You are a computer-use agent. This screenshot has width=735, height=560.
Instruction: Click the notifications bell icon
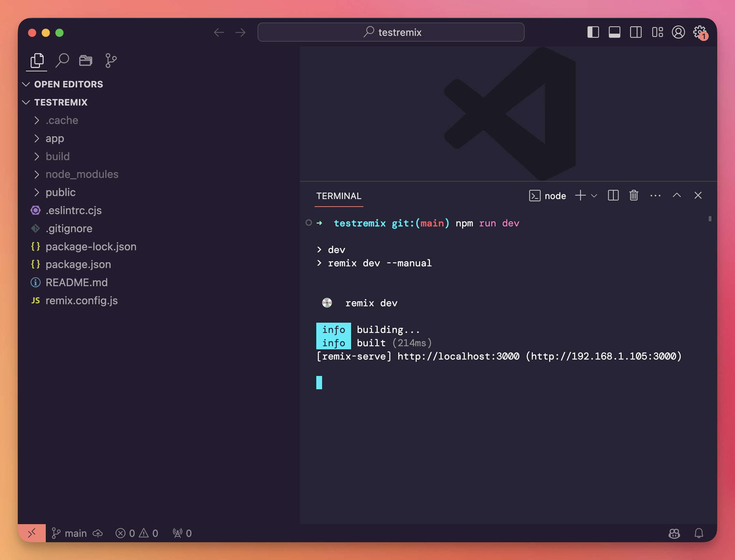(x=699, y=533)
